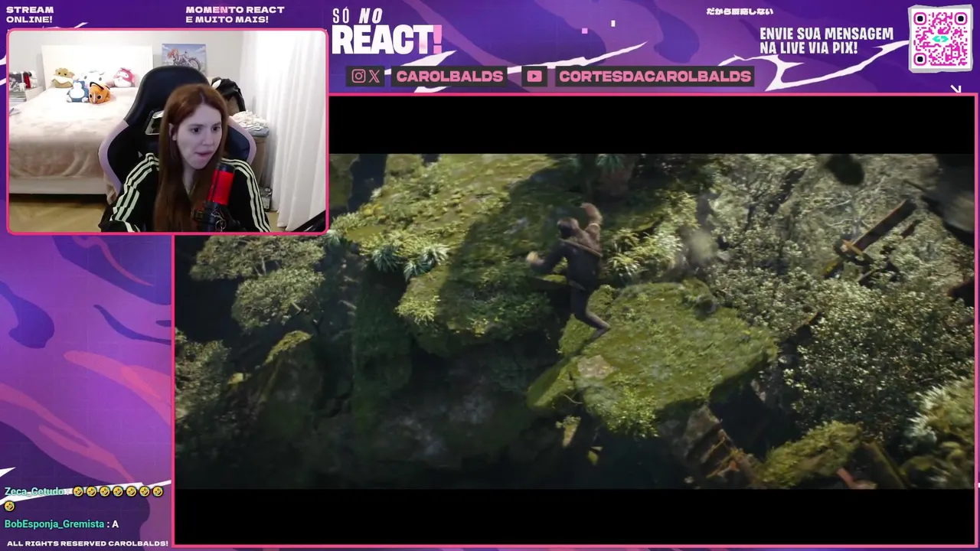Click chat username BobEsponja_Gremista

tap(54, 524)
